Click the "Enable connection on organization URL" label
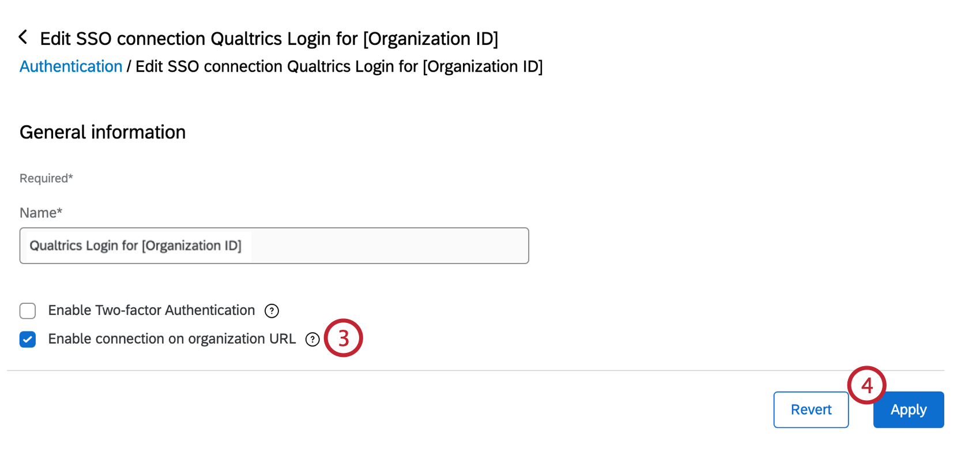Image resolution: width=980 pixels, height=474 pixels. point(172,339)
